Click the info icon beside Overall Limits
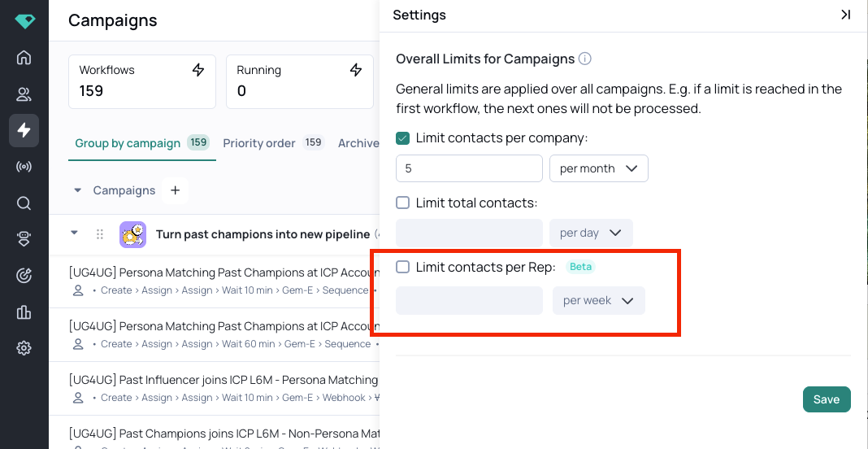 point(584,59)
